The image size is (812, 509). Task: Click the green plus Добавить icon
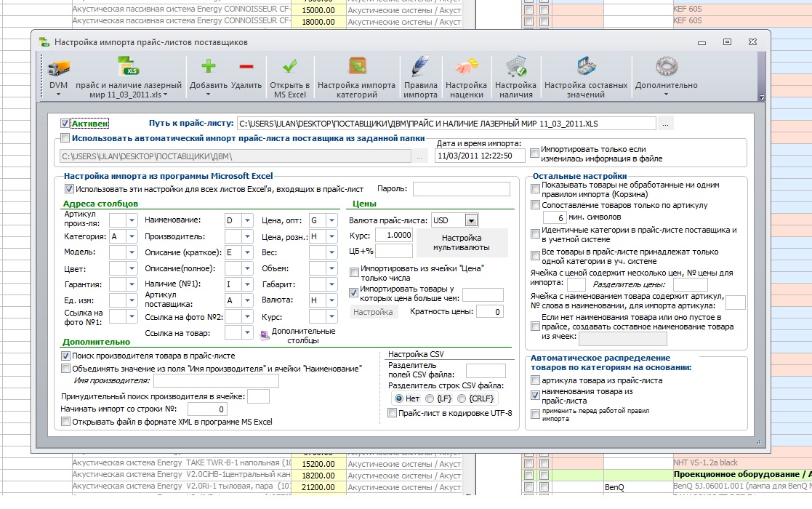coord(208,66)
